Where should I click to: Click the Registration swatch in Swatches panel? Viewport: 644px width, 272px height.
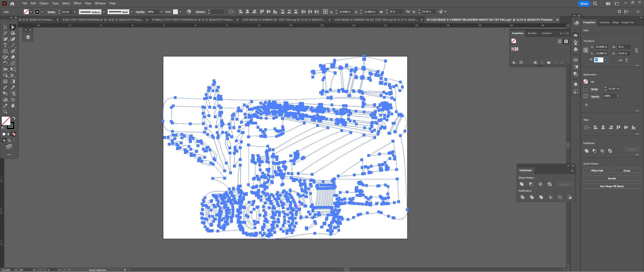pyautogui.click(x=516, y=49)
